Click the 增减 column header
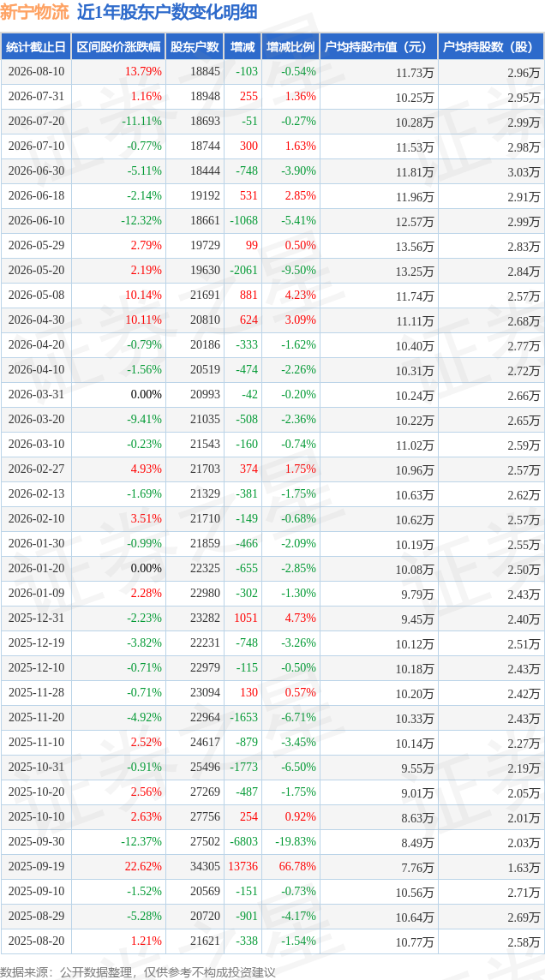The width and height of the screenshot is (545, 980). (x=243, y=47)
